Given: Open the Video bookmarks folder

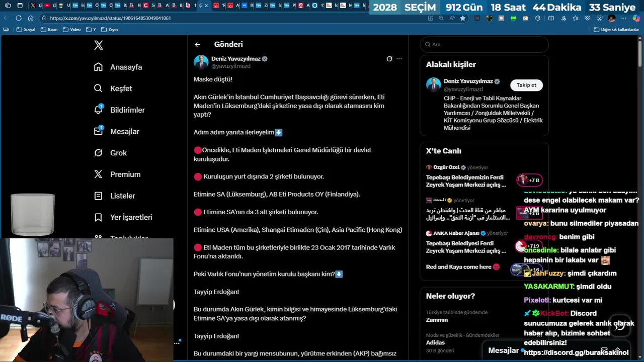Looking at the screenshot, I should [x=71, y=30].
